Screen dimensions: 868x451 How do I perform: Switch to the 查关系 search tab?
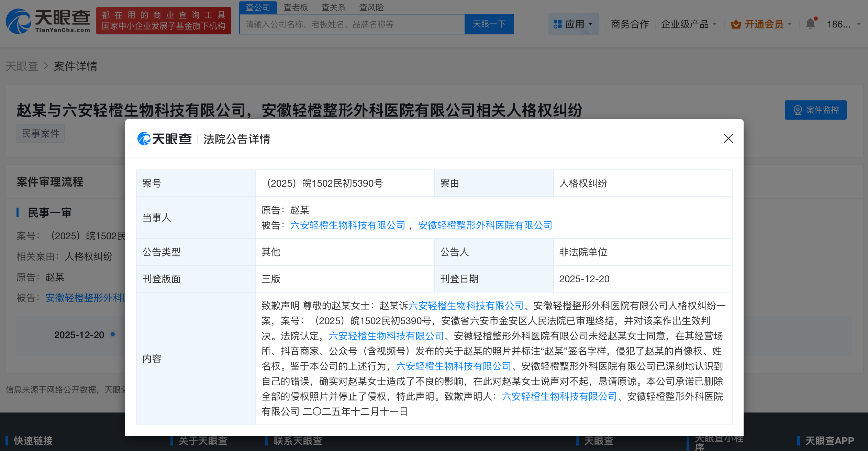[x=333, y=7]
